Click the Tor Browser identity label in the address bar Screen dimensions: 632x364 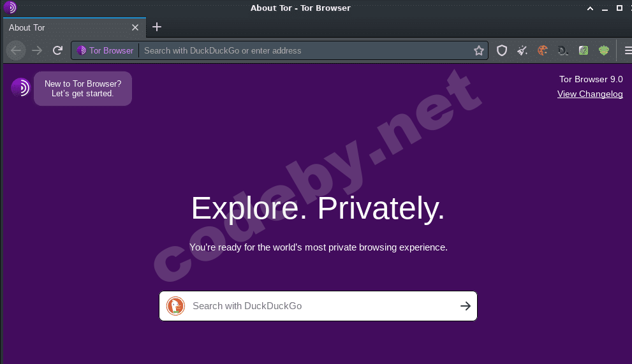tap(105, 50)
